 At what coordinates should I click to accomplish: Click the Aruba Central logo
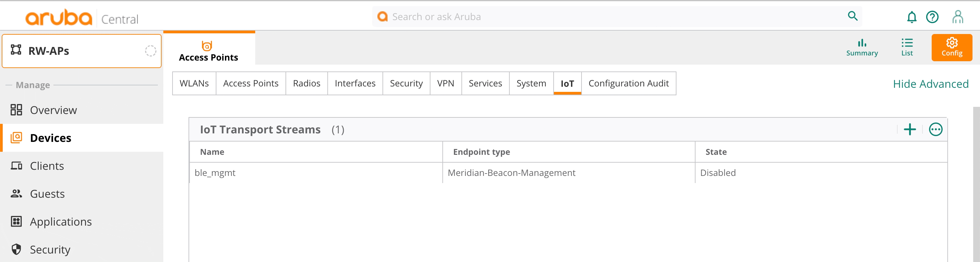pyautogui.click(x=82, y=17)
